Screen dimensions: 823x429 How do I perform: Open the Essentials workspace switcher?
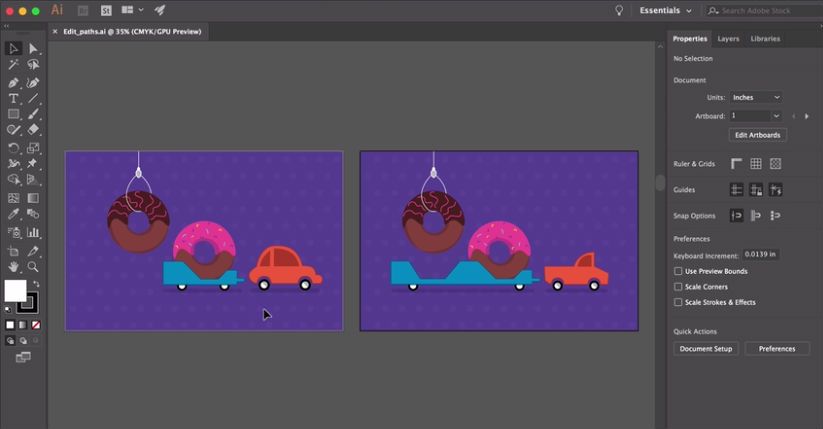pyautogui.click(x=665, y=11)
